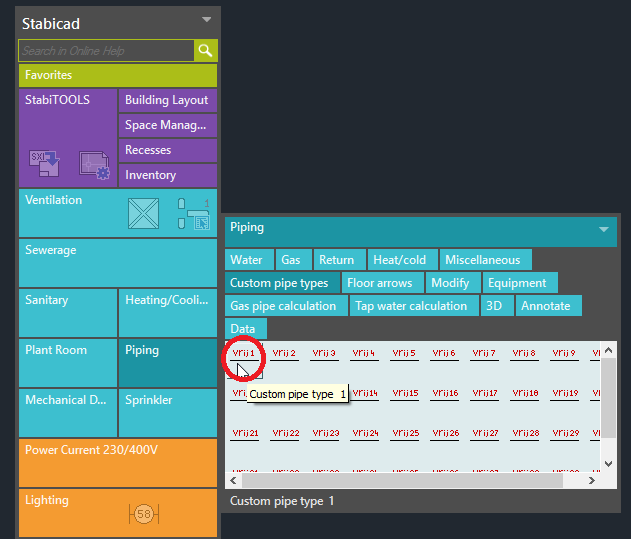Click the crossed-box icon in the Ventilation tile
Image resolution: width=631 pixels, height=539 pixels.
tap(143, 213)
